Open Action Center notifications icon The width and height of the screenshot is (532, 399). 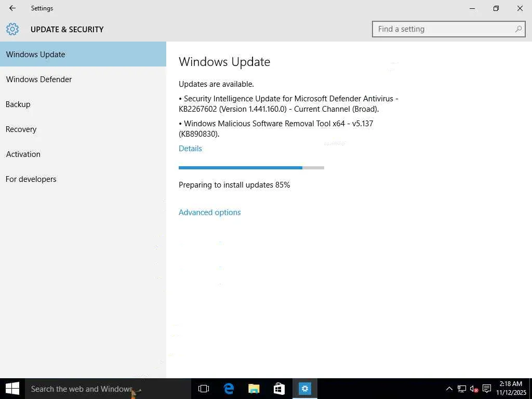487,389
